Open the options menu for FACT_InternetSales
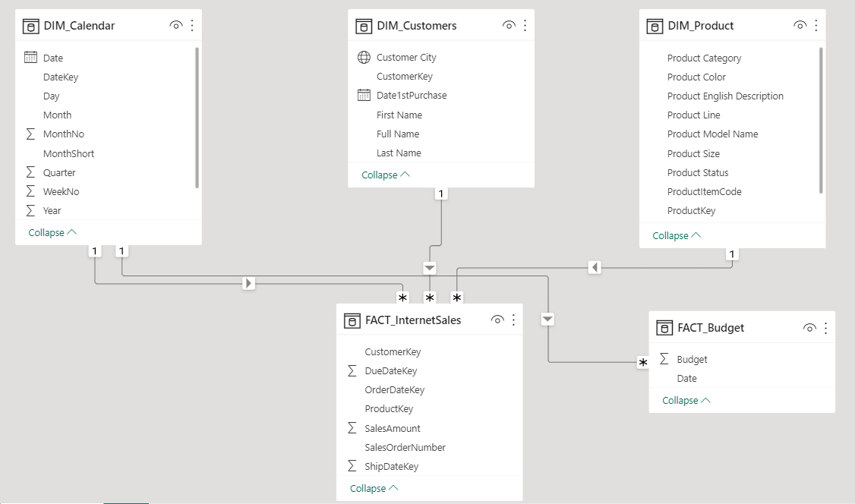The height and width of the screenshot is (504, 855). pyautogui.click(x=513, y=320)
